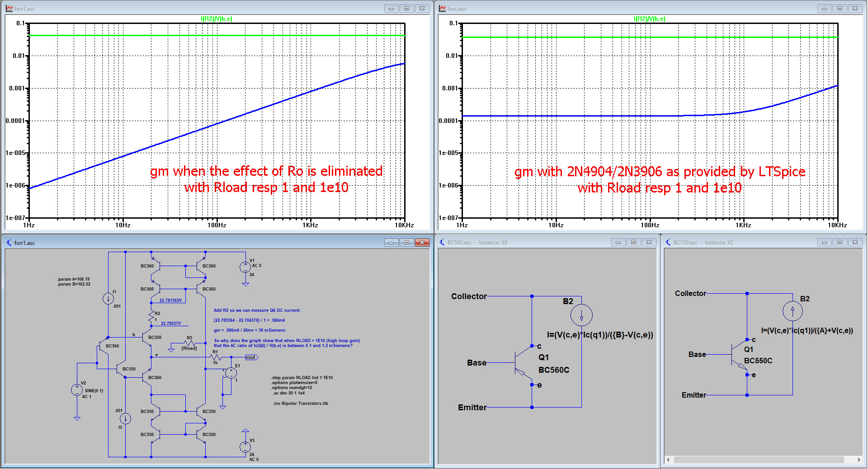This screenshot has height=469, width=868.
Task: Click the green trace in forr.raw plot
Action: 650,37
